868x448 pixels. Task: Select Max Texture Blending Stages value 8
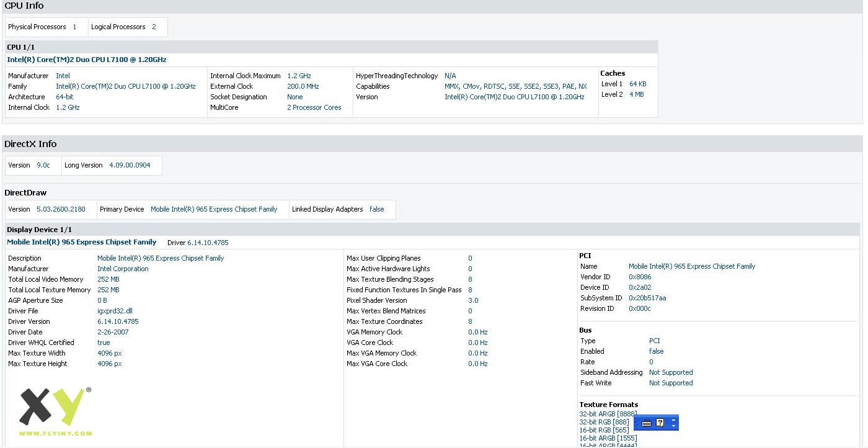click(x=470, y=279)
